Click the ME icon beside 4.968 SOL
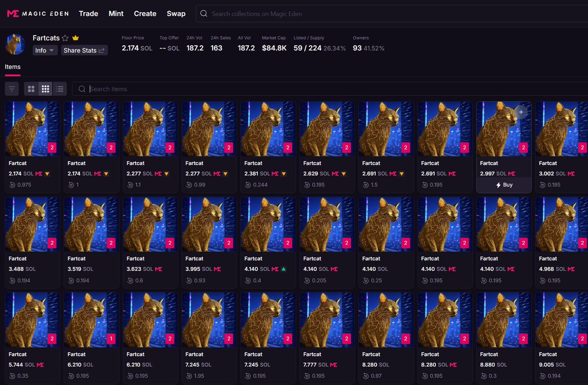The height and width of the screenshot is (385, 588). pyautogui.click(x=570, y=269)
